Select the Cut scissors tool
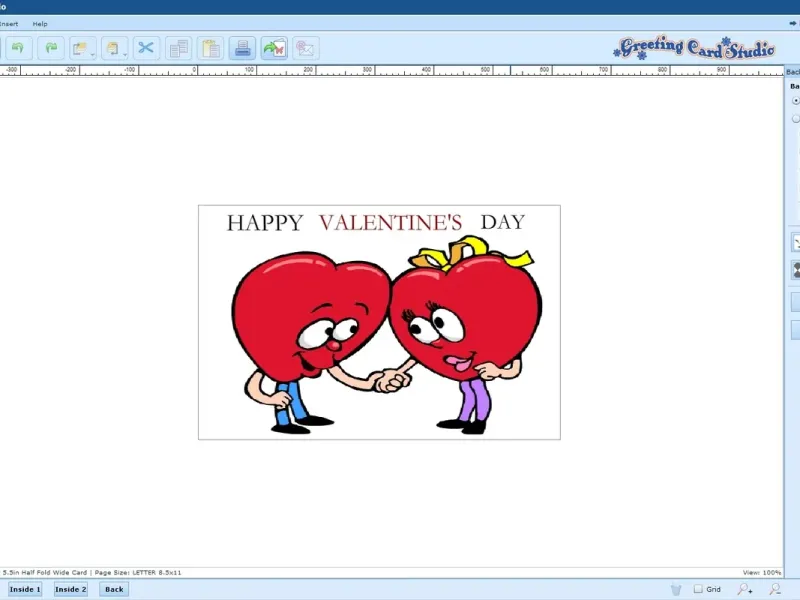This screenshot has width=800, height=600. click(x=146, y=48)
